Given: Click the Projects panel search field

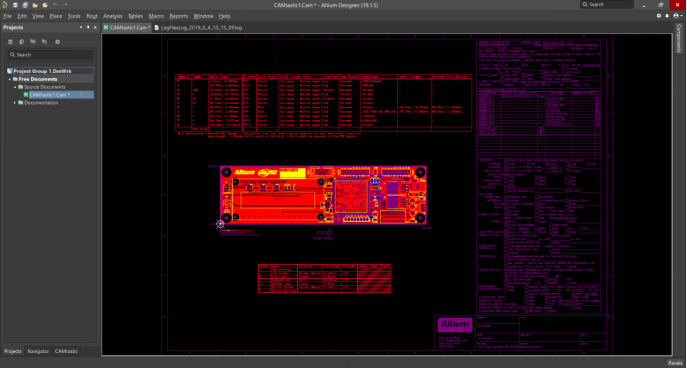Looking at the screenshot, I should pos(50,55).
